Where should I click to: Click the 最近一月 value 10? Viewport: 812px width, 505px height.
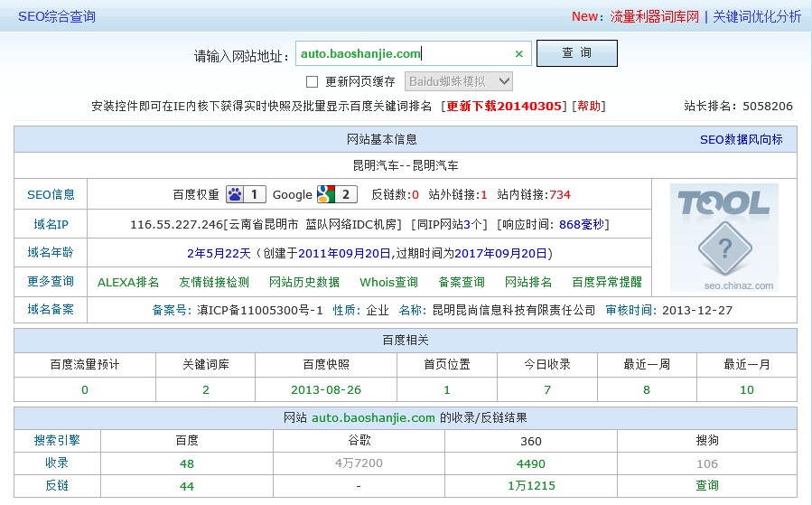click(747, 390)
